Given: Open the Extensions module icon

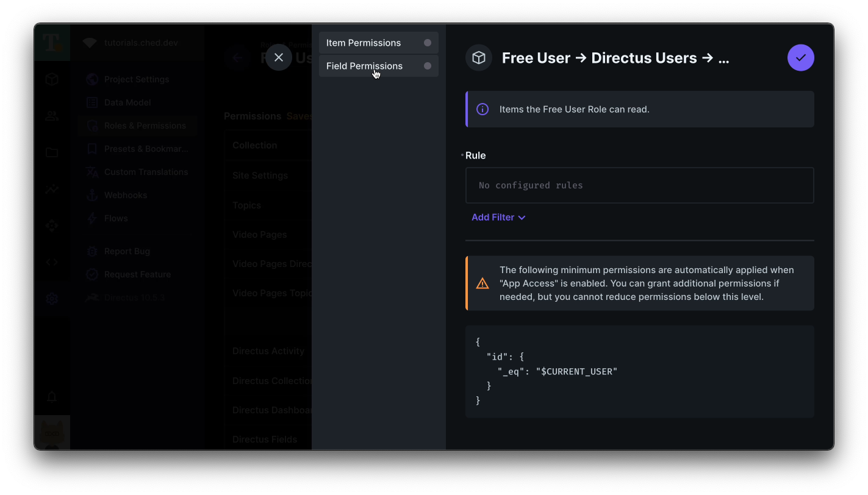Looking at the screenshot, I should (52, 225).
